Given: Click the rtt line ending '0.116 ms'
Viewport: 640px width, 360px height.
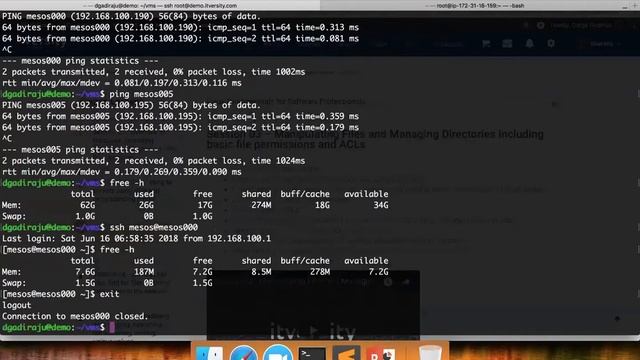Looking at the screenshot, I should click(x=122, y=83).
